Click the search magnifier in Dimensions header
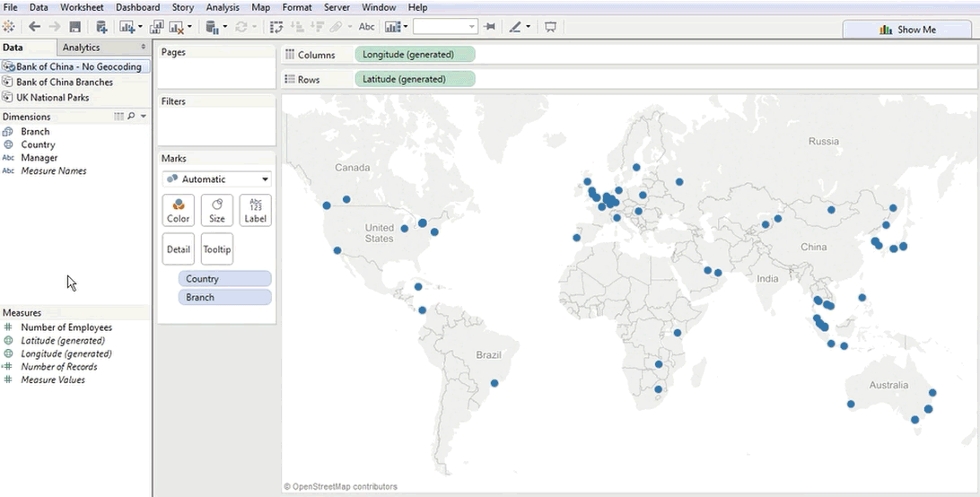The height and width of the screenshot is (497, 980). pyautogui.click(x=131, y=117)
